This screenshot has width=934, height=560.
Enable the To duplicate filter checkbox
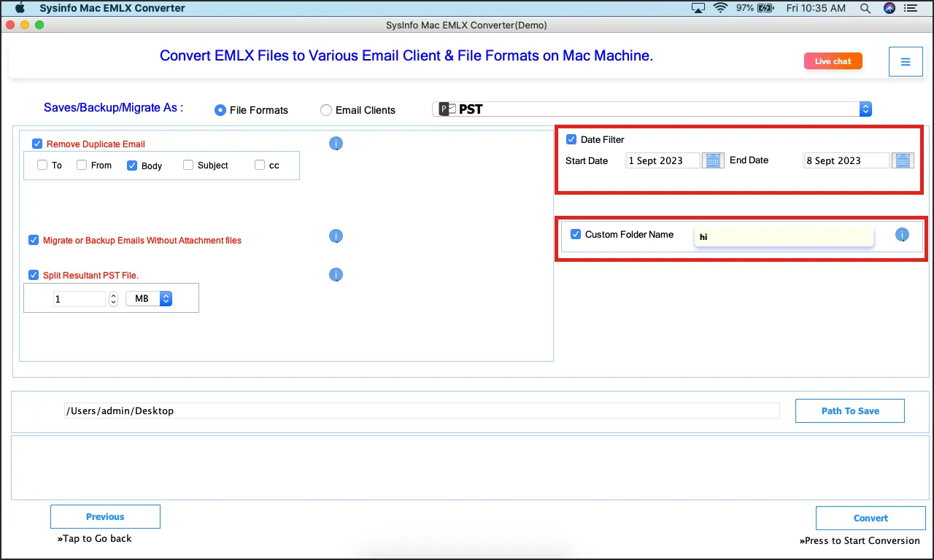42,165
